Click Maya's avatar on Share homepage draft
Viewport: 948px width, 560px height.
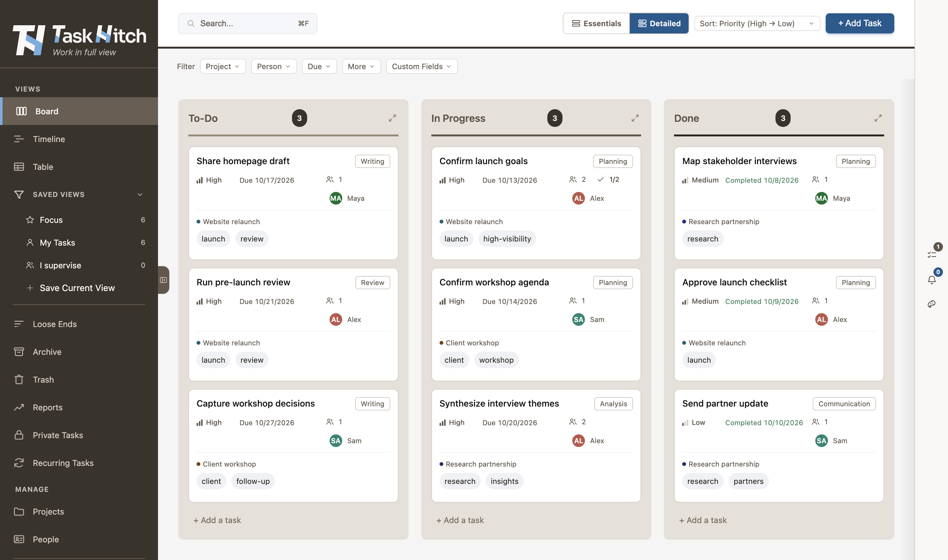coord(335,199)
